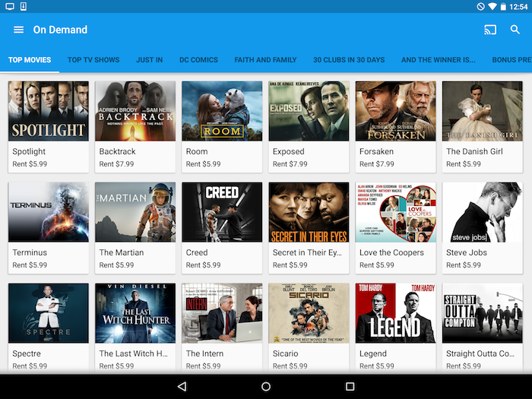Image resolution: width=532 pixels, height=399 pixels.
Task: Tap the Android Recent apps square button
Action: 350,386
